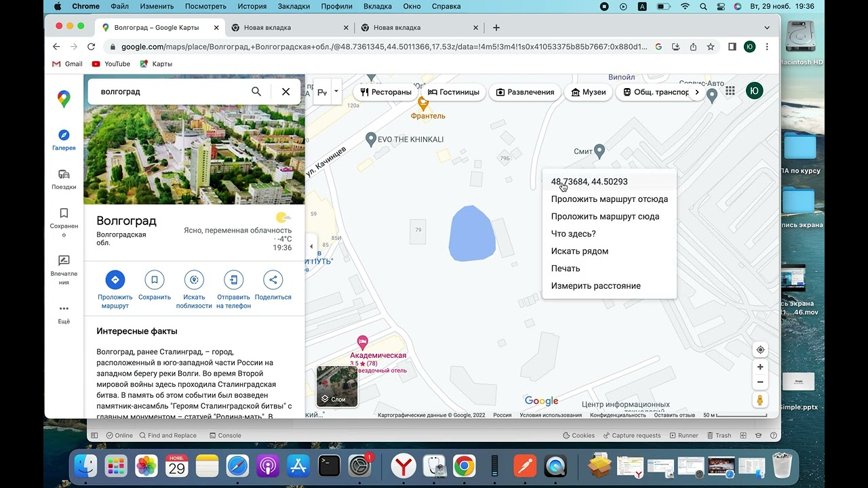Screen dimensions: 868x488
Task: Open the Закладки menu in macOS menu bar
Action: 294,6
